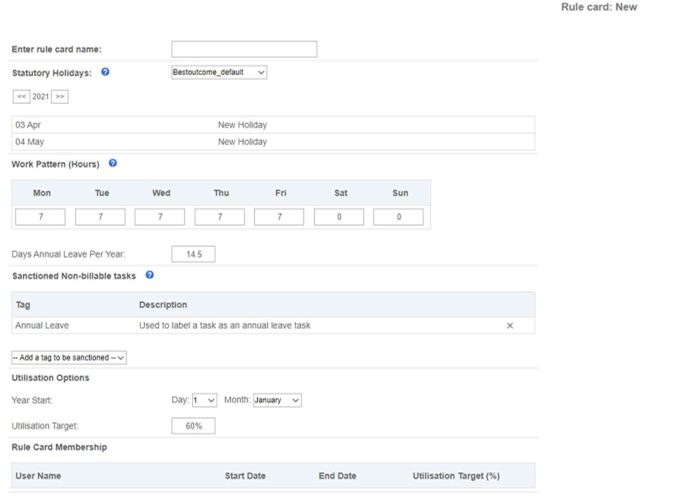
Task: Select the Saturday hours field
Action: pyautogui.click(x=339, y=217)
